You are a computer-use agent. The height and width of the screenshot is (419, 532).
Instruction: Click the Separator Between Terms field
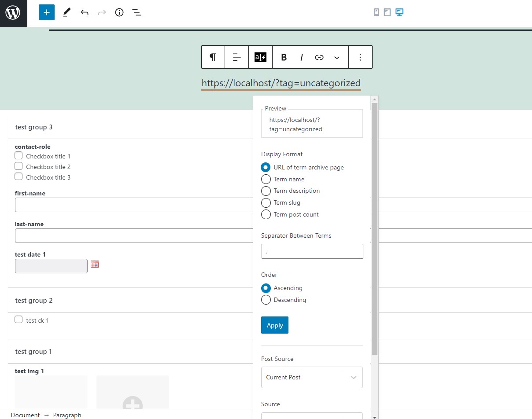[312, 251]
